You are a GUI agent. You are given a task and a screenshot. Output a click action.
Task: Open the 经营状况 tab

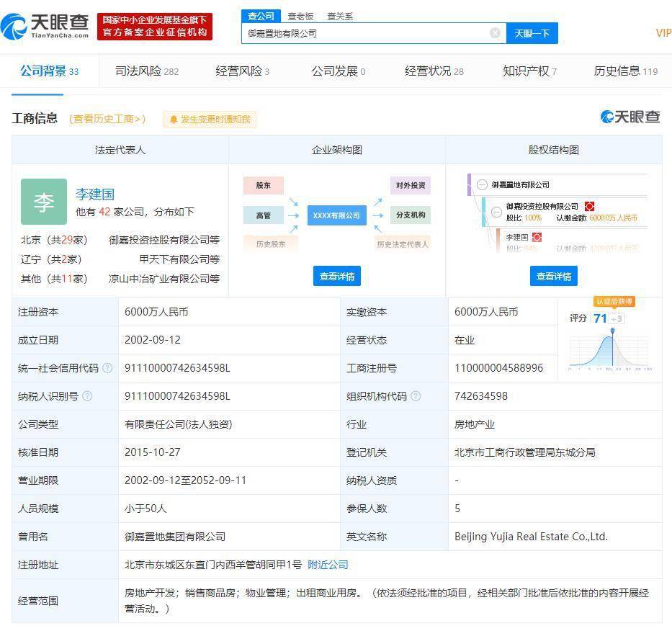434,71
